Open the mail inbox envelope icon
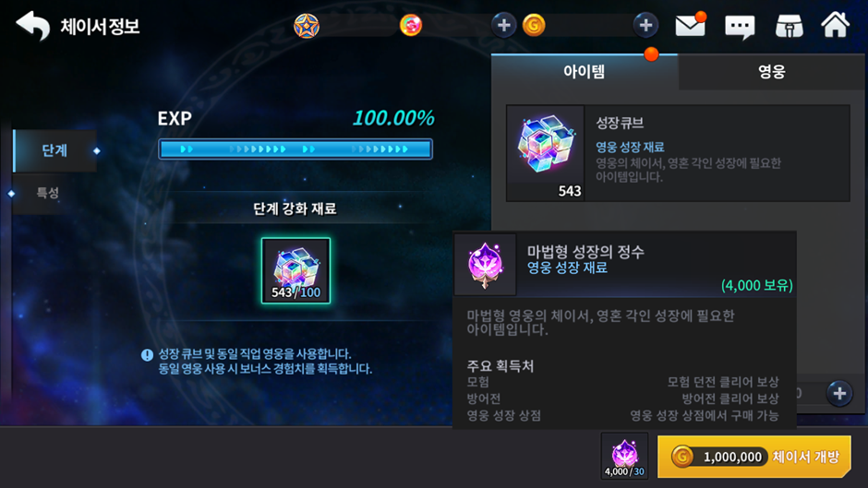This screenshot has height=488, width=868. click(691, 26)
